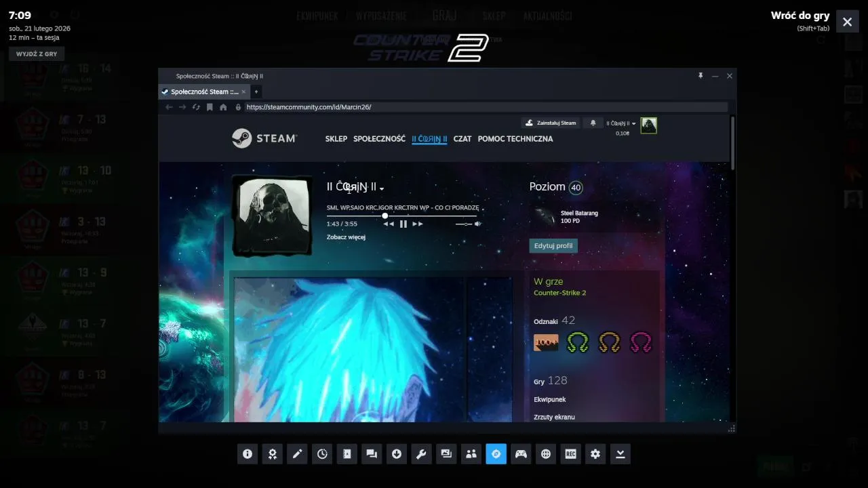Go forward in the overlay browser
Screen dimensions: 868x488
pyautogui.click(x=182, y=107)
